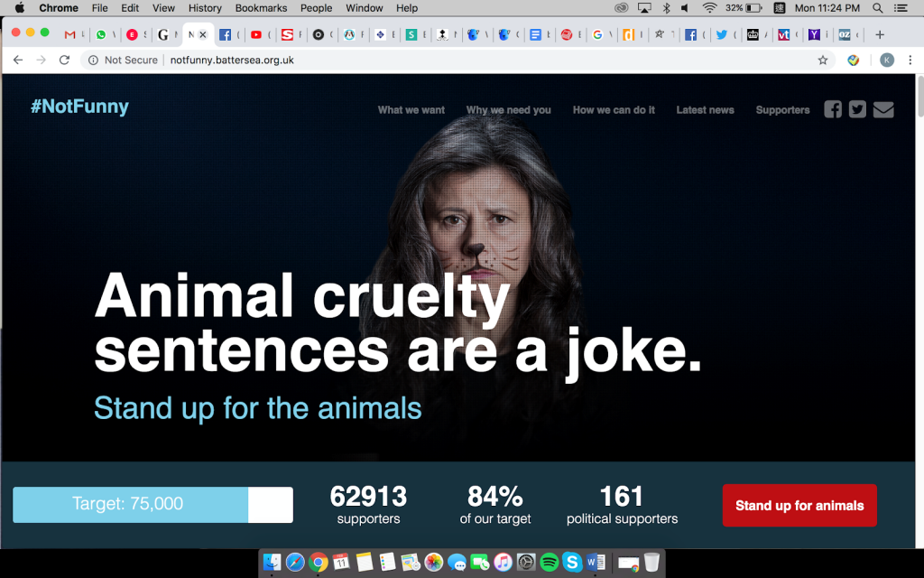Screen dimensions: 924x578
Task: Click the Target: 75,000 progress bar
Action: click(152, 504)
